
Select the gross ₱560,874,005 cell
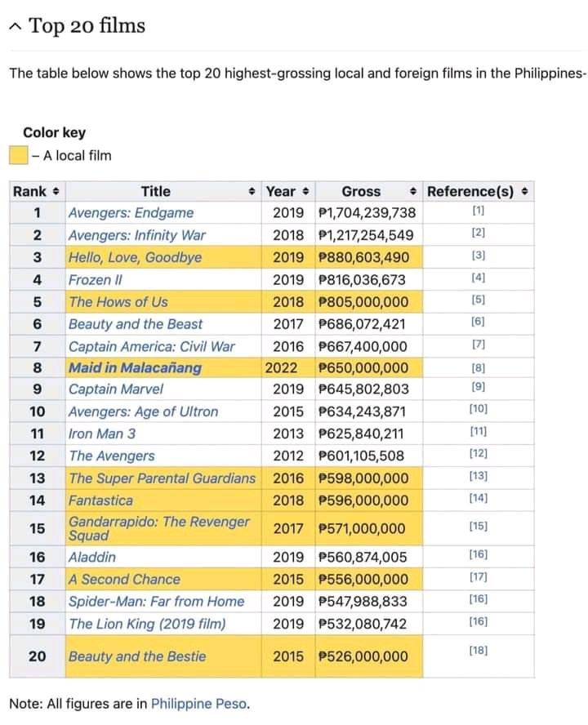[368, 557]
